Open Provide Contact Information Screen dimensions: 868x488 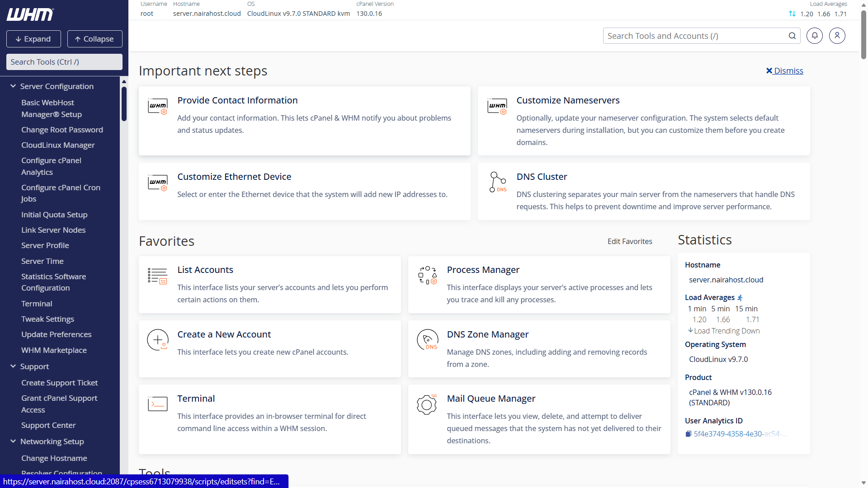pos(237,100)
